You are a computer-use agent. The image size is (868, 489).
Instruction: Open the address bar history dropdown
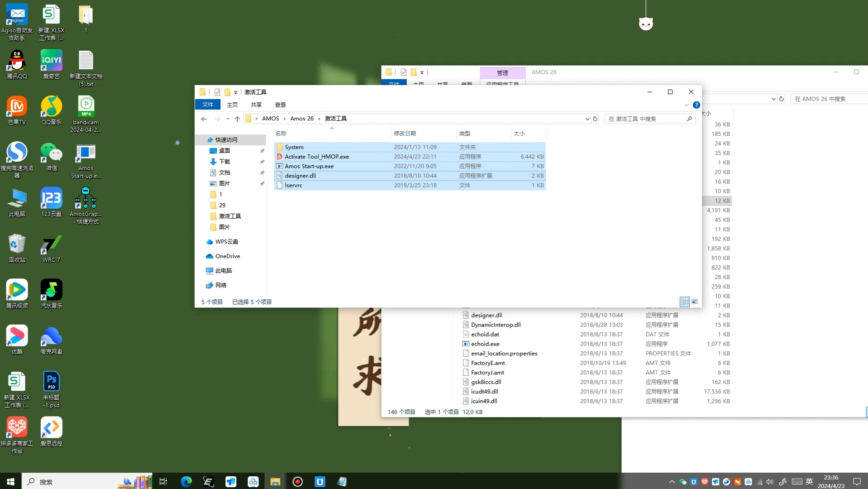pyautogui.click(x=587, y=119)
